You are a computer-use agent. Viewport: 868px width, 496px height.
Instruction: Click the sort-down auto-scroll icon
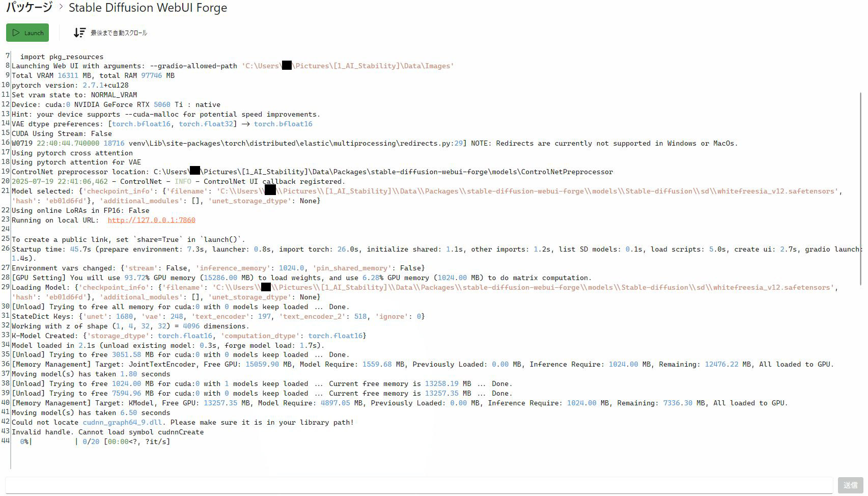point(79,33)
